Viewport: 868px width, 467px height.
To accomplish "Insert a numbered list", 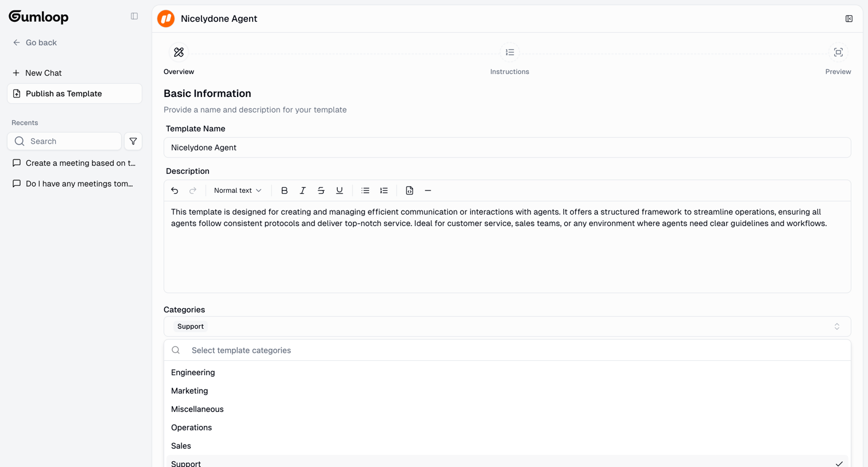I will (383, 190).
